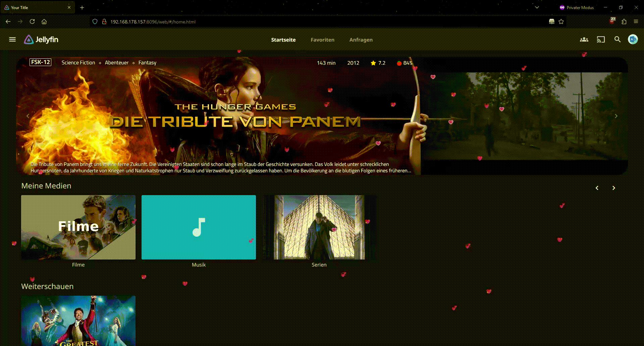Image resolution: width=644 pixels, height=346 pixels.
Task: Click the Science Fiction genre
Action: click(x=78, y=63)
